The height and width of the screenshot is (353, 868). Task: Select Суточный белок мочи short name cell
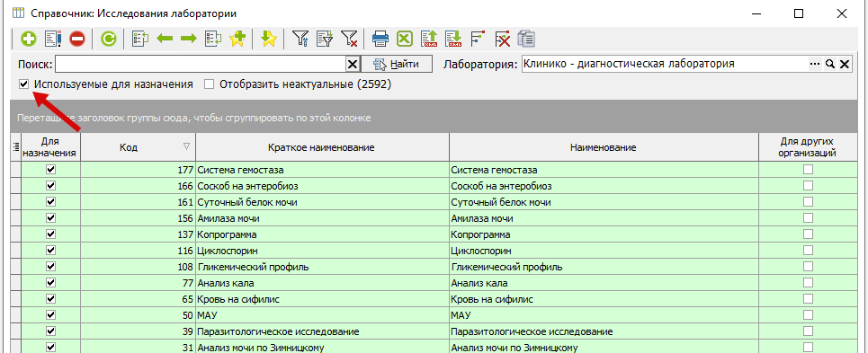tap(322, 202)
